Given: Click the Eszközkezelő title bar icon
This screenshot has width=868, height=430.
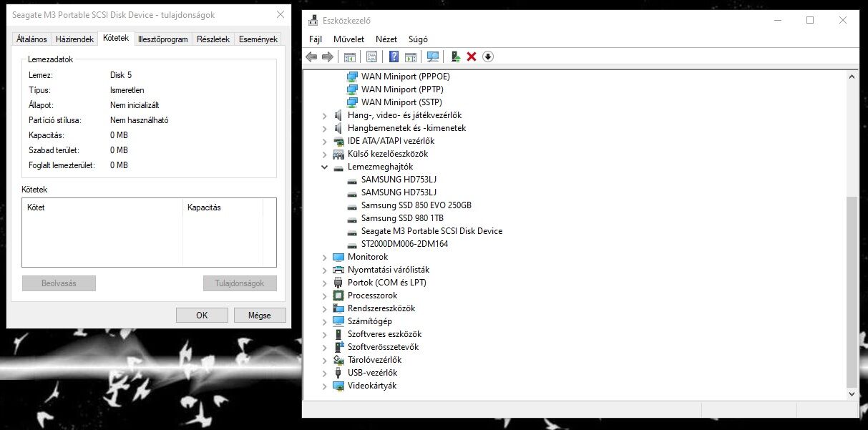Looking at the screenshot, I should [x=313, y=20].
